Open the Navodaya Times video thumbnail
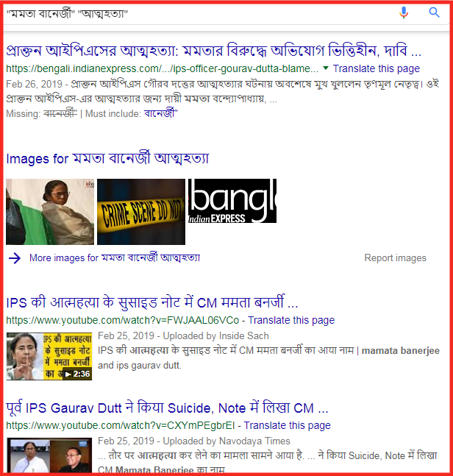This screenshot has width=453, height=476. [49, 455]
